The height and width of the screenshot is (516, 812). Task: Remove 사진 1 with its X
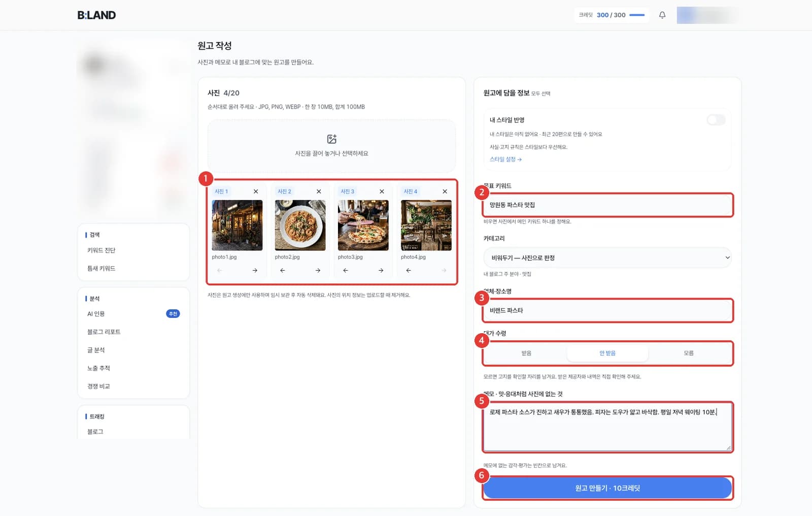click(x=256, y=191)
